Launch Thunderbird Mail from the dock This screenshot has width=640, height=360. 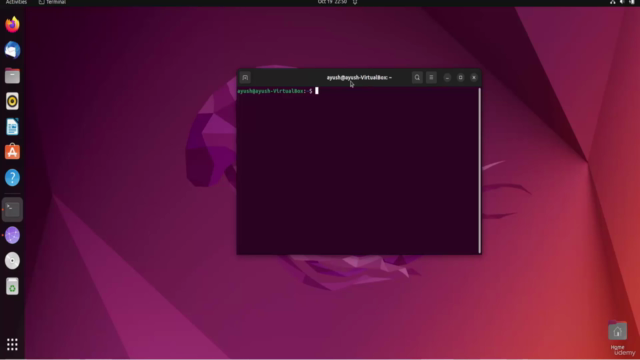[x=12, y=50]
